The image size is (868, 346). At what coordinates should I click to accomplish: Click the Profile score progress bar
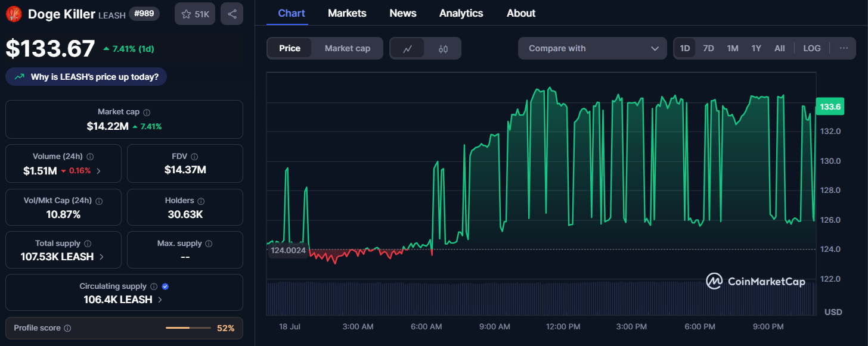click(x=188, y=328)
